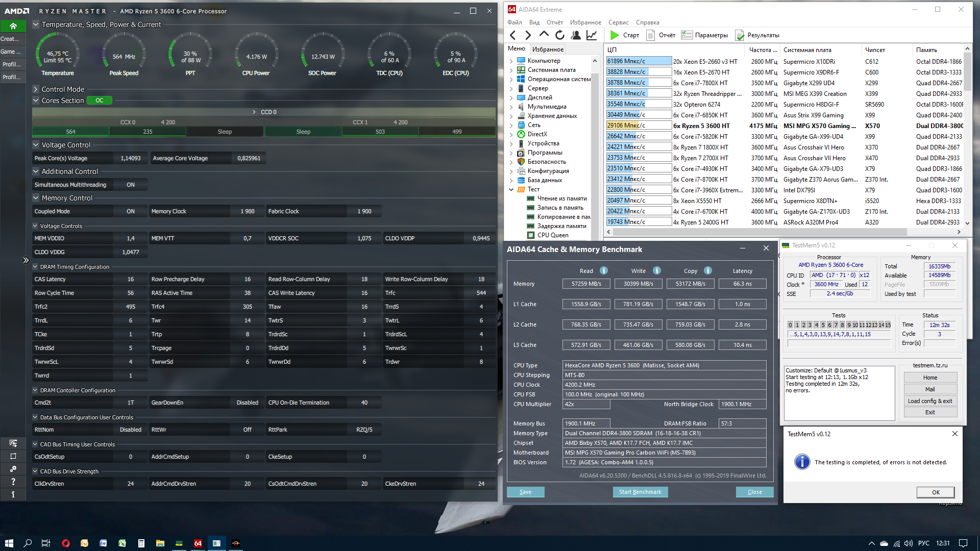The width and height of the screenshot is (980, 551).
Task: Click the Ryzen Master home icon
Action: [x=13, y=26]
